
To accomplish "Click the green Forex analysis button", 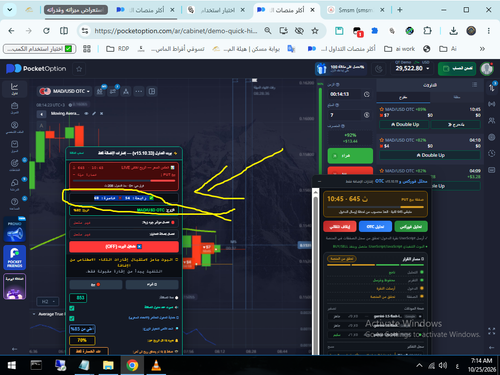I will [x=411, y=227].
